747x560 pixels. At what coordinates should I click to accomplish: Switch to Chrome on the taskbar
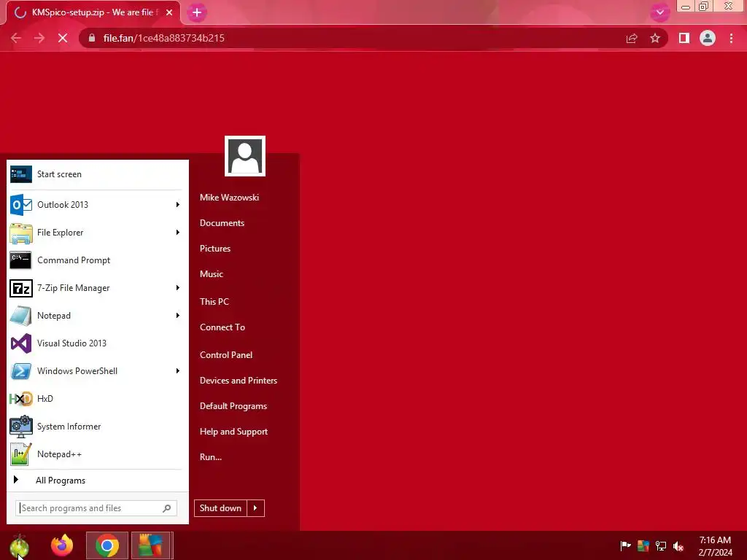point(107,545)
